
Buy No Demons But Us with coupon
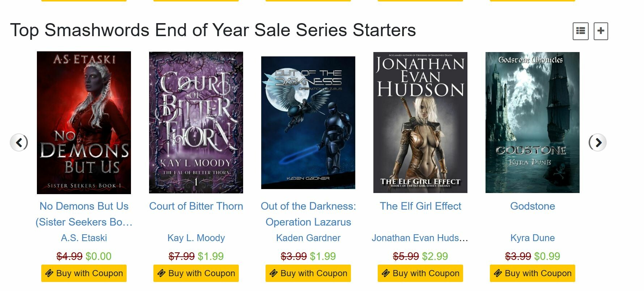84,273
